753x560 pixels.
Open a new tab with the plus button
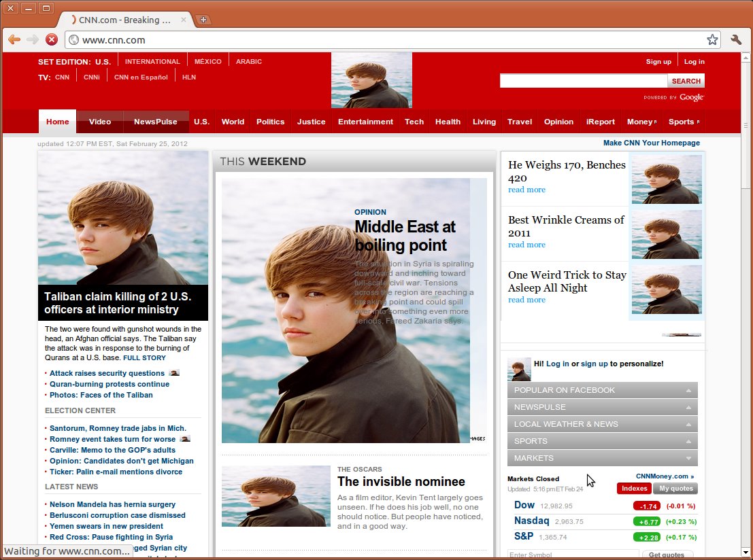click(x=203, y=20)
